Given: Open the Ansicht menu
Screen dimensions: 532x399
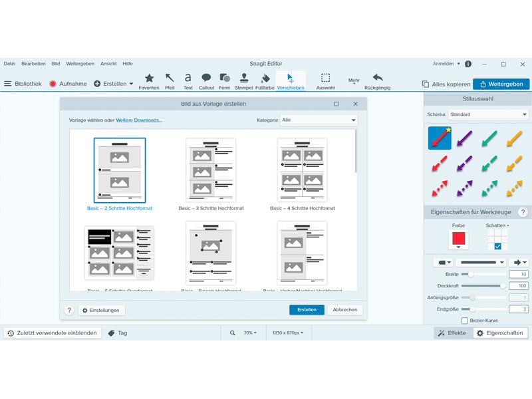Looking at the screenshot, I should click(108, 63).
